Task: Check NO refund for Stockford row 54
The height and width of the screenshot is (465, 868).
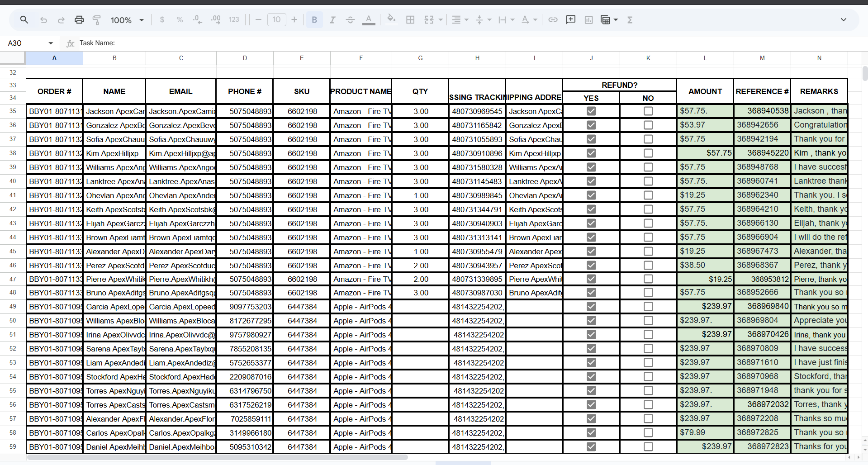Action: (648, 377)
